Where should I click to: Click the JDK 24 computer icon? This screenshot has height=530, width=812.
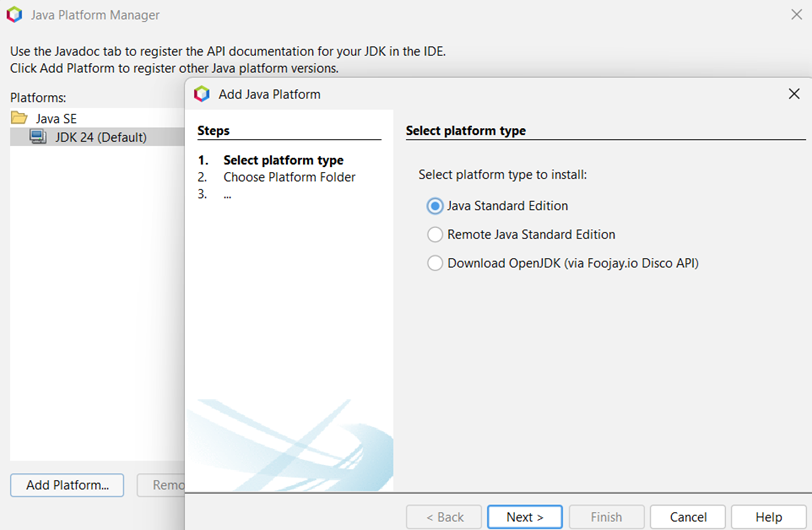pyautogui.click(x=38, y=137)
